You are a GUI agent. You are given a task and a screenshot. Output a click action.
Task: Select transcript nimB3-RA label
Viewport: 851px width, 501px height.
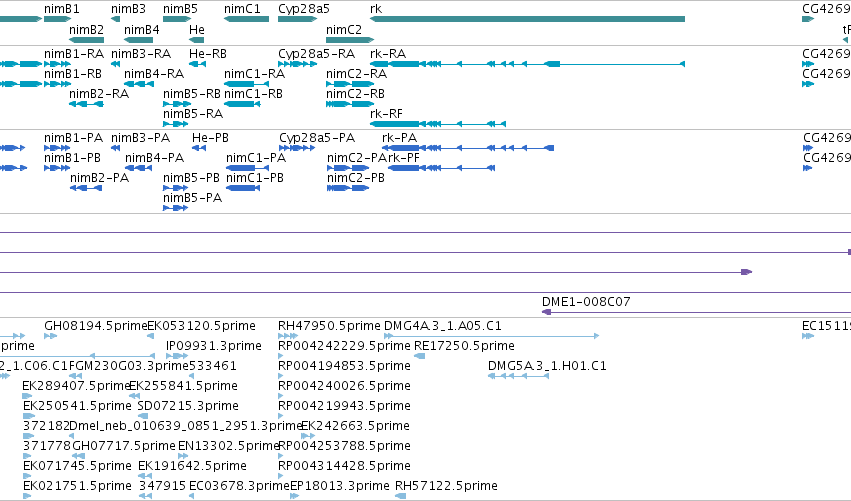click(141, 54)
